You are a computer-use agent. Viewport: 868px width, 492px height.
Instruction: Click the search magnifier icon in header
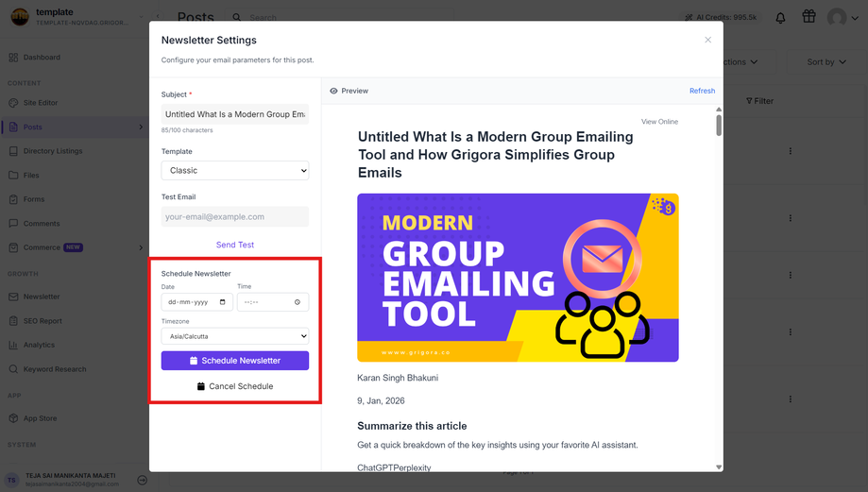pos(237,17)
